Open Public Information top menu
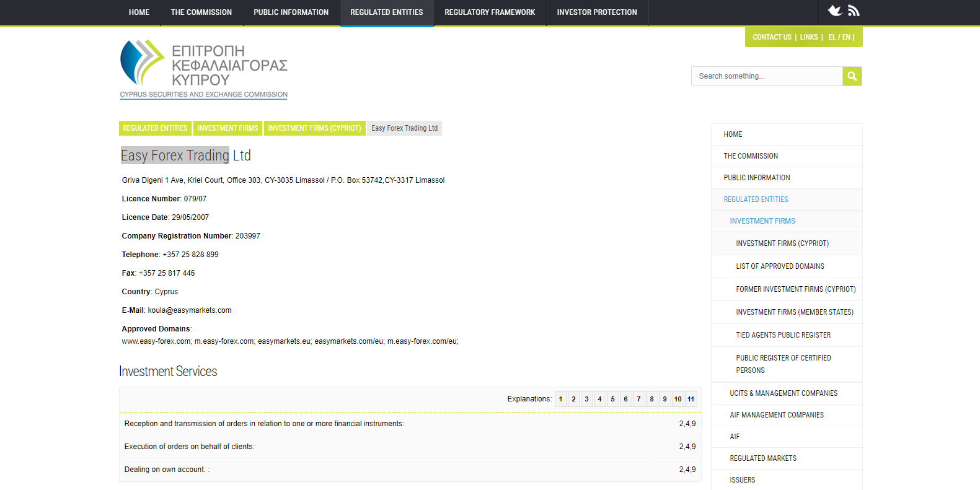This screenshot has width=980, height=490. (x=291, y=12)
